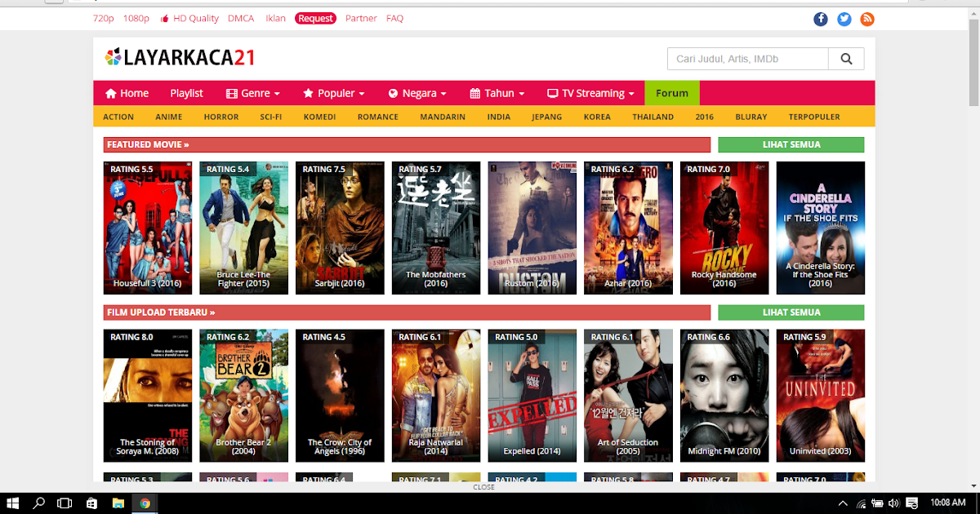This screenshot has width=980, height=514.
Task: Expand the TV Streaming dropdown
Action: pos(590,93)
